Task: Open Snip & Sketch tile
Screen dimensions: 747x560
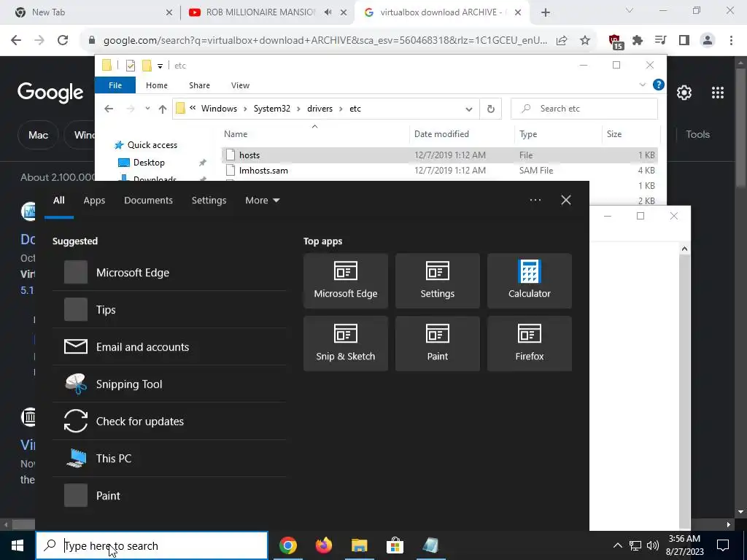Action: click(x=345, y=343)
